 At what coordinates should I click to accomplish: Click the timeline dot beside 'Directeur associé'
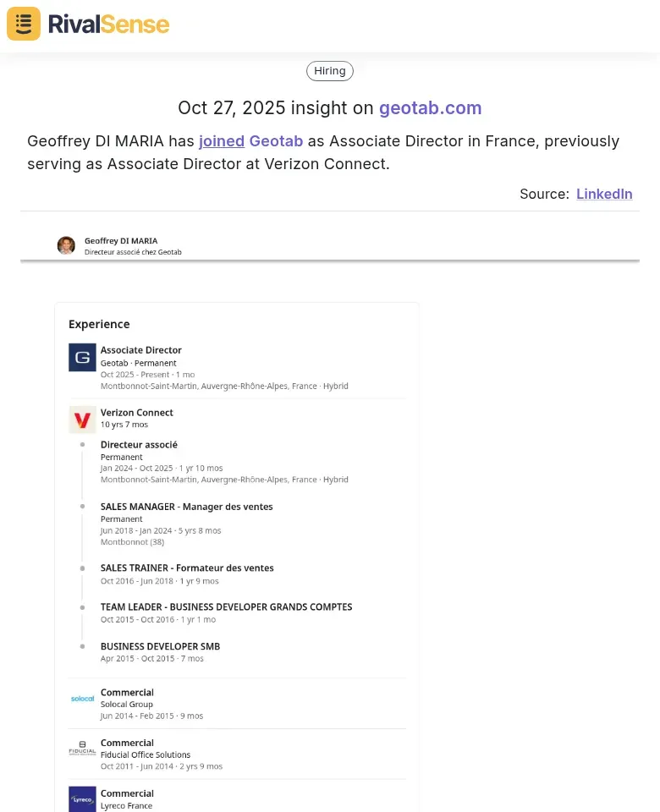point(82,445)
